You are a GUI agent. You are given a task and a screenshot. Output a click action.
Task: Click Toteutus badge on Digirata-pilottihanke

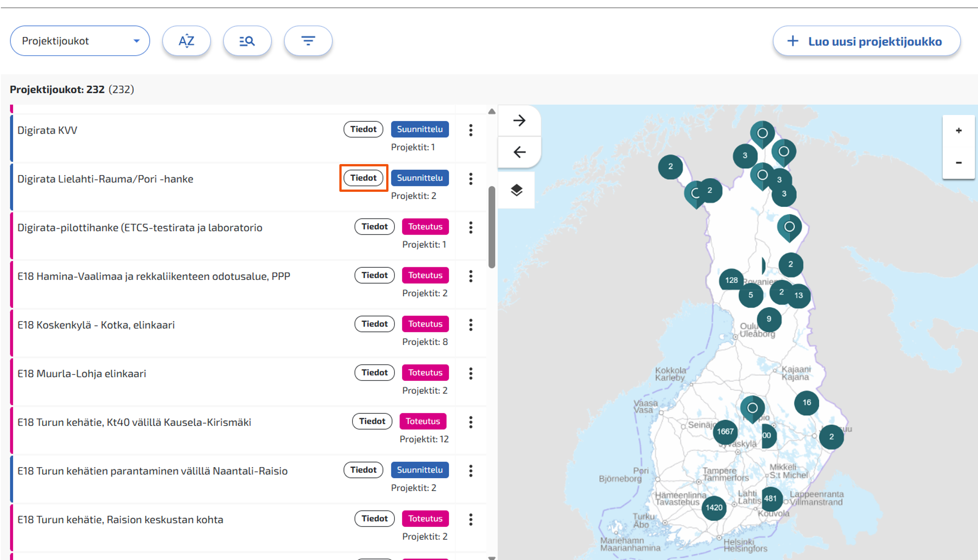point(425,226)
